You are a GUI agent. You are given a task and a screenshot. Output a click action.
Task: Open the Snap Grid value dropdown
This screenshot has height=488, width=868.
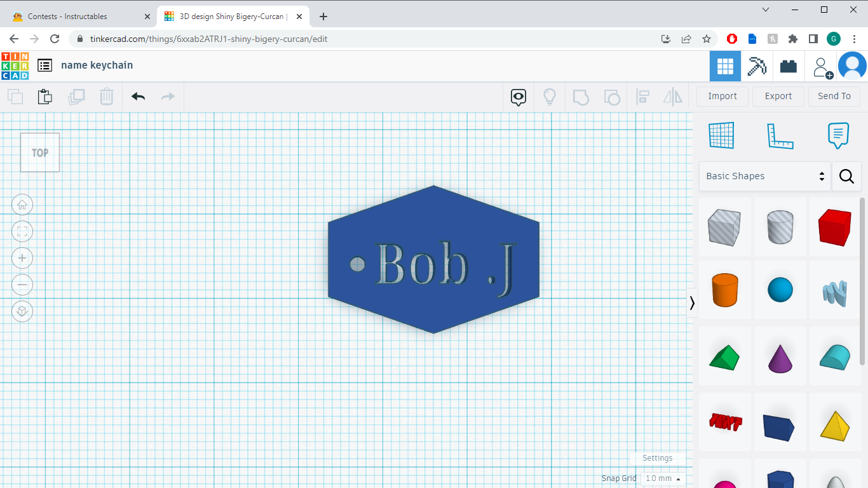click(x=661, y=478)
